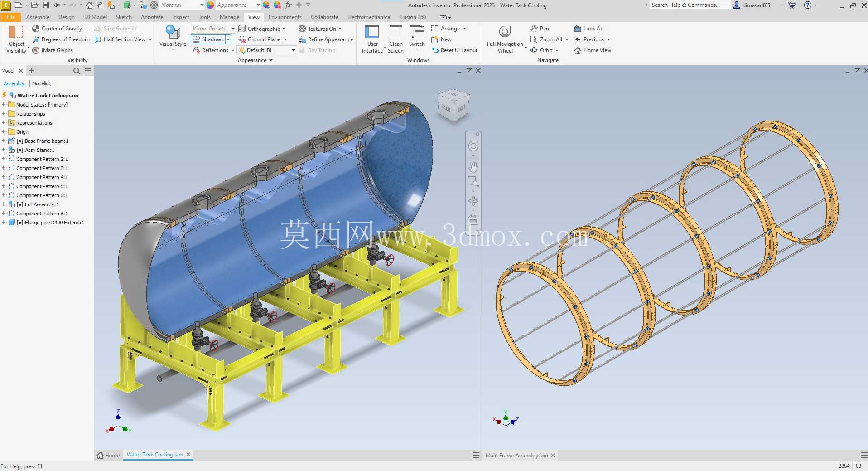
Task: Open the Visual Style gallery
Action: (173, 38)
